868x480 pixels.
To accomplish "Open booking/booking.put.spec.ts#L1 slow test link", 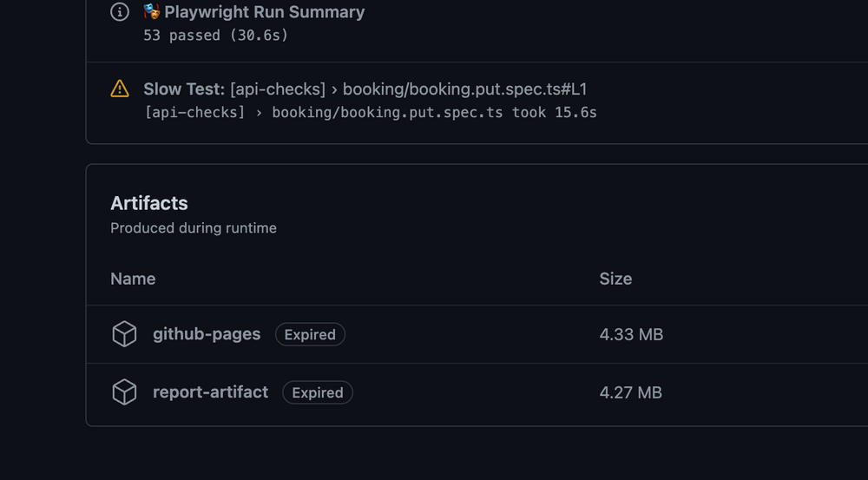I will click(x=464, y=89).
